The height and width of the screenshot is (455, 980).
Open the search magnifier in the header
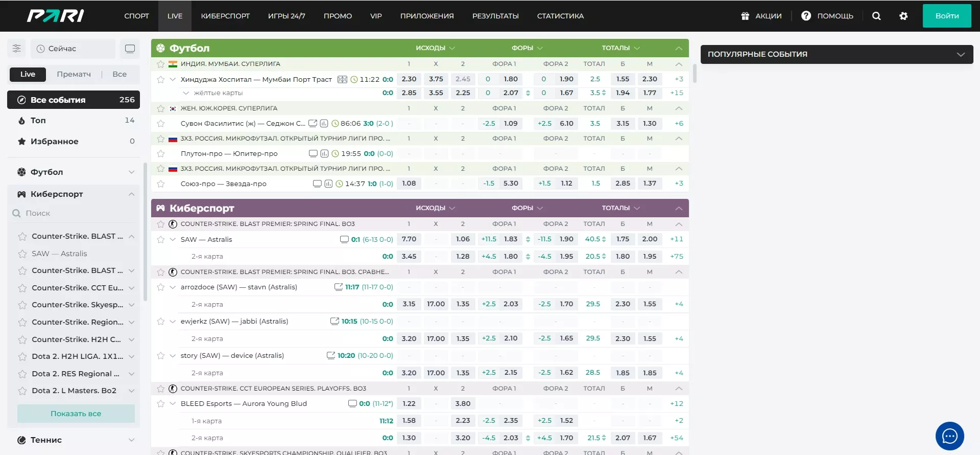[876, 16]
